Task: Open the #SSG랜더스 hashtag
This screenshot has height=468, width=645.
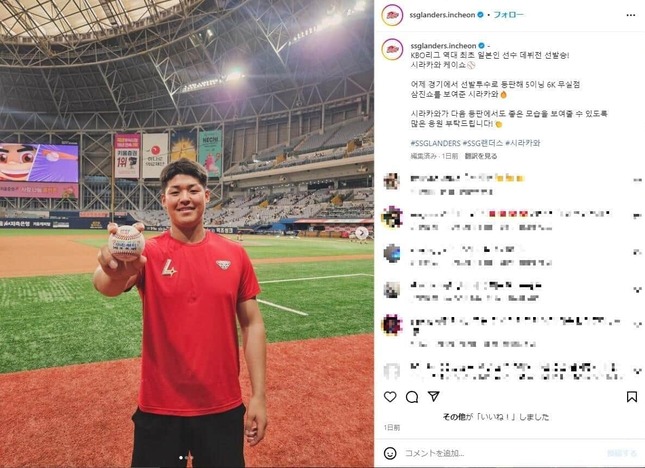Action: (483, 143)
